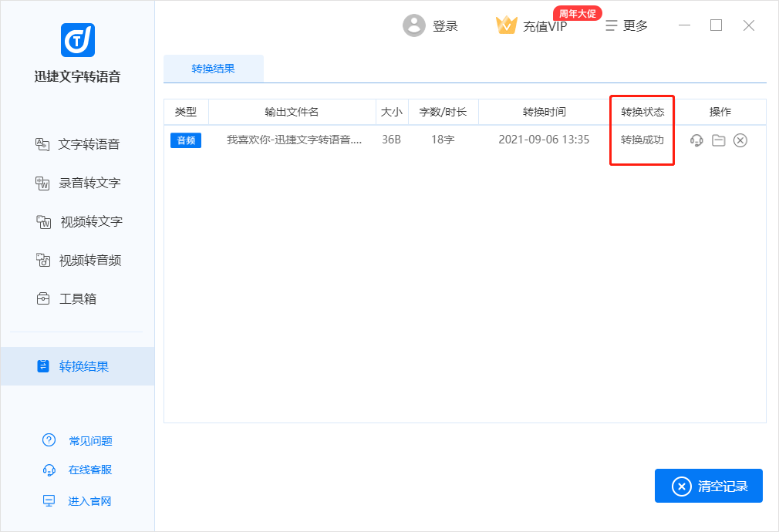Click the user avatar icon beside 登录
The height and width of the screenshot is (532, 779).
(414, 25)
